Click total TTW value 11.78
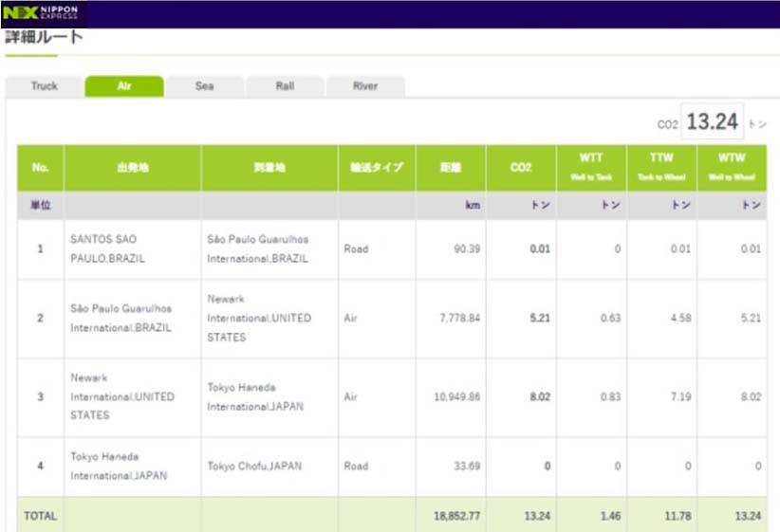This screenshot has height=532, width=780. pyautogui.click(x=678, y=516)
